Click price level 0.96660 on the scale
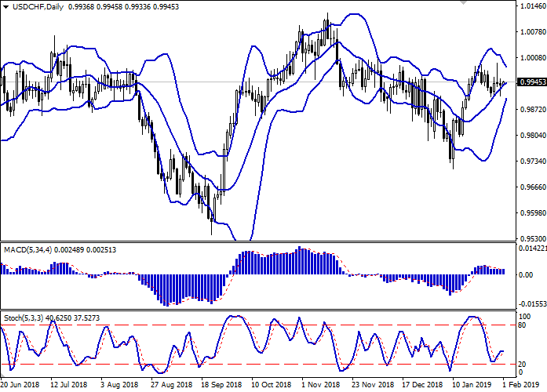This screenshot has height=392, width=547. tap(533, 187)
